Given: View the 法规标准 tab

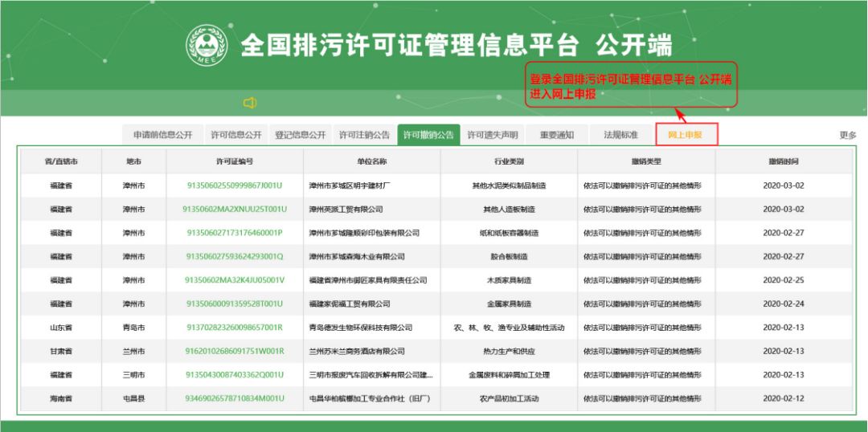Looking at the screenshot, I should point(620,135).
